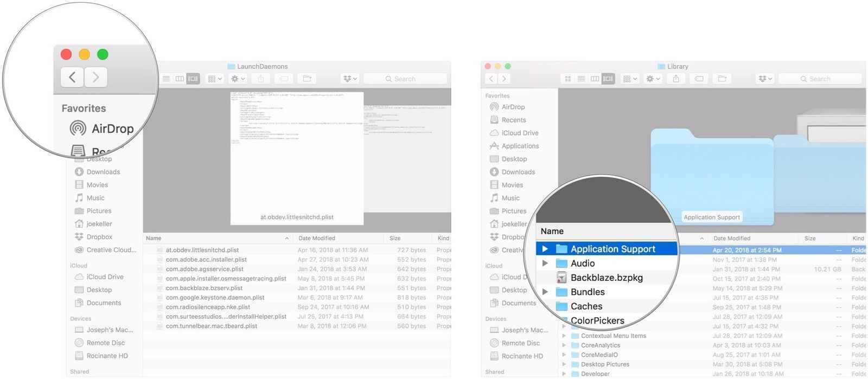This screenshot has height=379, width=868.
Task: Open Creative Cloud in the LaunchDaemons sidebar
Action: tap(111, 250)
